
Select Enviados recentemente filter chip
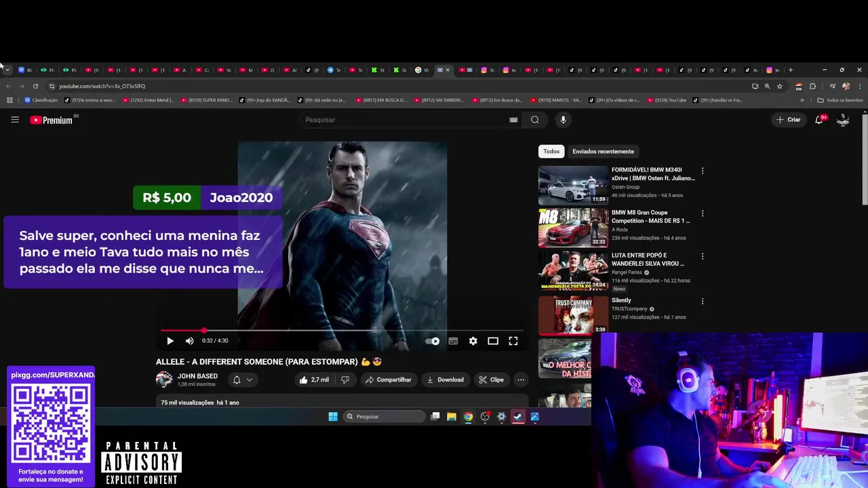click(x=603, y=151)
